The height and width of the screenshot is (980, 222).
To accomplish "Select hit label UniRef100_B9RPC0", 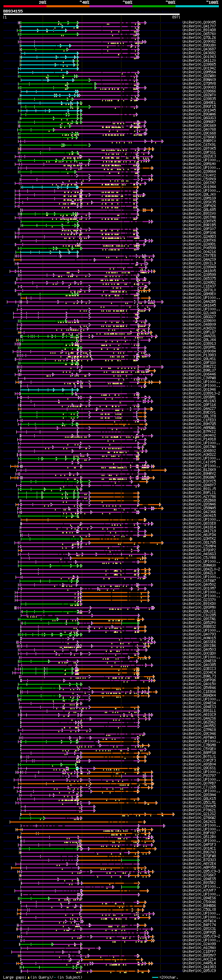I will pyautogui.click(x=199, y=141).
